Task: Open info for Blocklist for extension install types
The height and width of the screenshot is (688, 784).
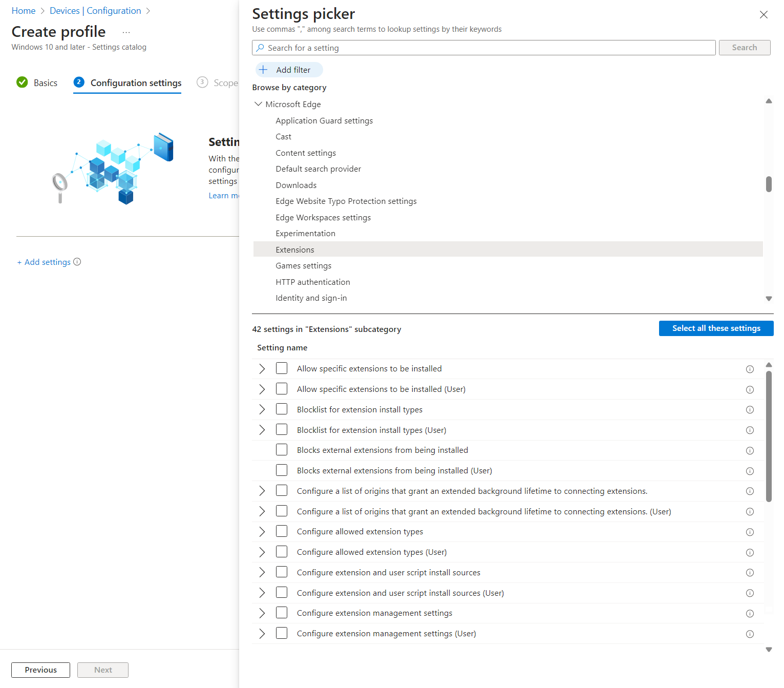Action: pos(750,409)
